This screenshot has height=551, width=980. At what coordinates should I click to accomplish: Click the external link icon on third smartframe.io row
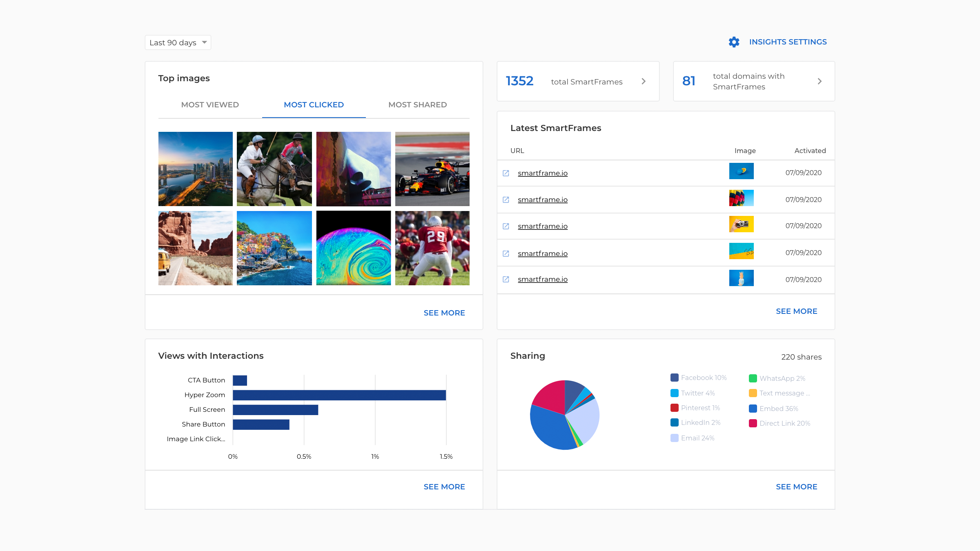click(x=506, y=226)
